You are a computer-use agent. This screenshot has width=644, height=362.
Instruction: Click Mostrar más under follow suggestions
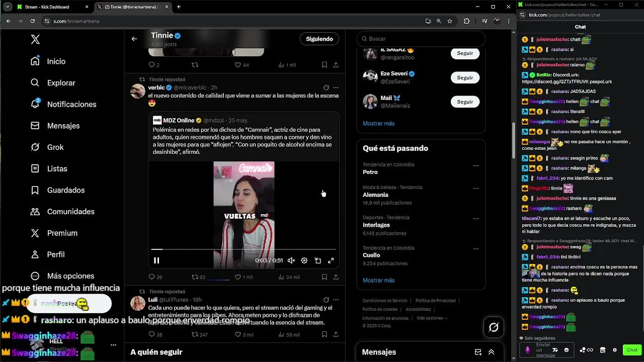378,123
